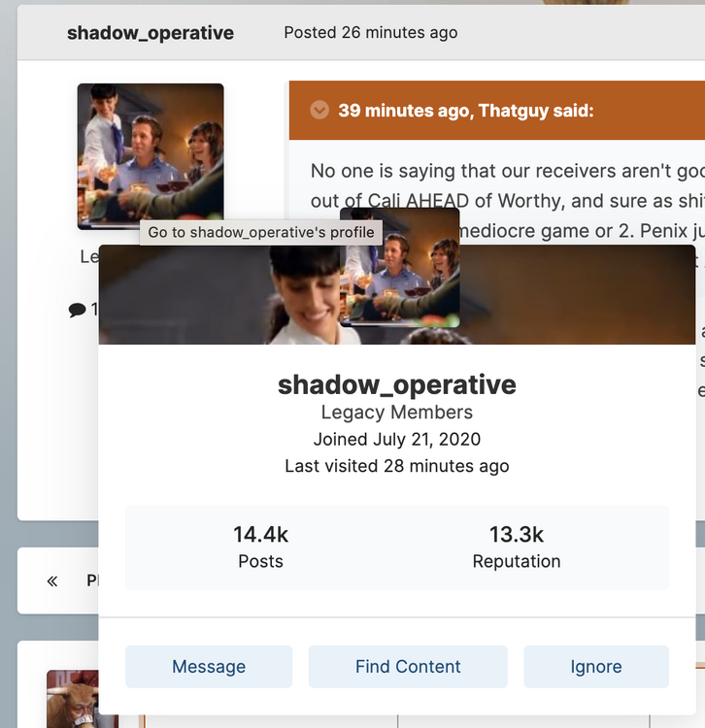Viewport: 705px width, 728px height.
Task: Click the 14.4k Posts statistic
Action: (x=260, y=547)
